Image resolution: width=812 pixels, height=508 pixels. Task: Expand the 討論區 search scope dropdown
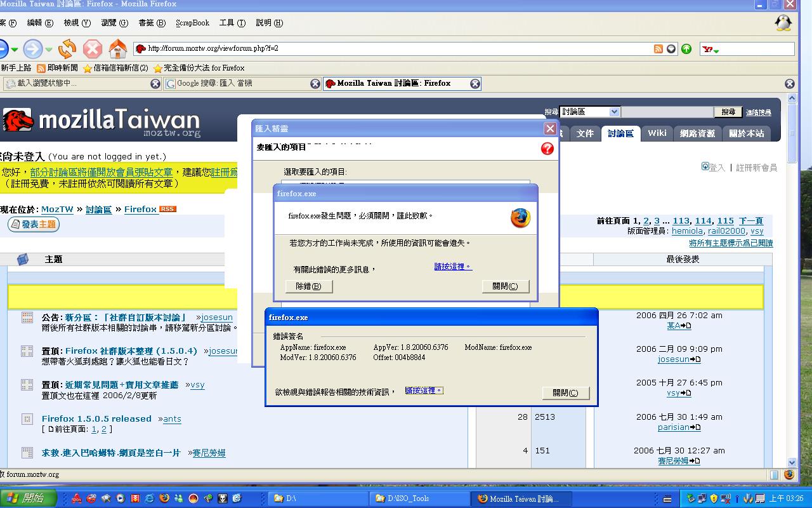pyautogui.click(x=613, y=112)
